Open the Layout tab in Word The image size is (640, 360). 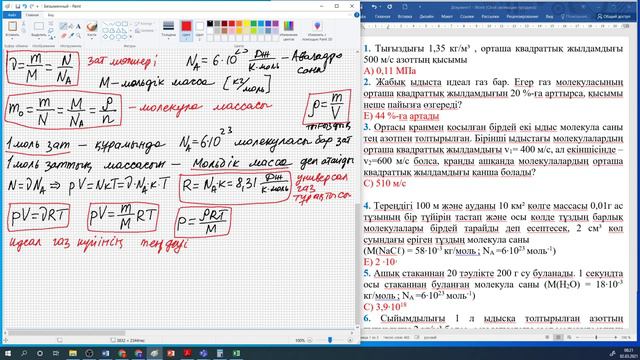click(447, 17)
